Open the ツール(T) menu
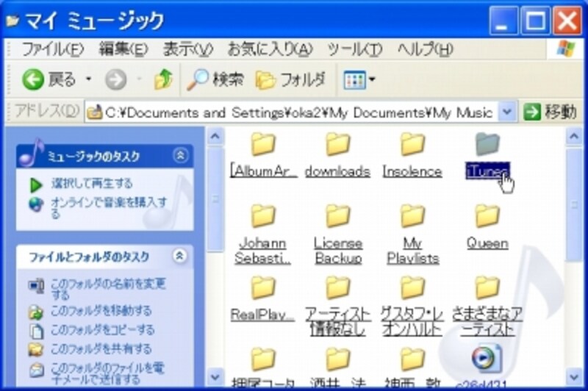The height and width of the screenshot is (391, 588). [x=355, y=49]
